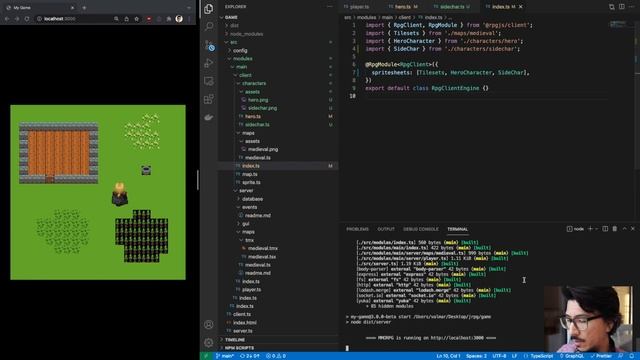Screen dimensions: 640x360
Task: Switch to hero.ts editor tab
Action: pos(403,7)
